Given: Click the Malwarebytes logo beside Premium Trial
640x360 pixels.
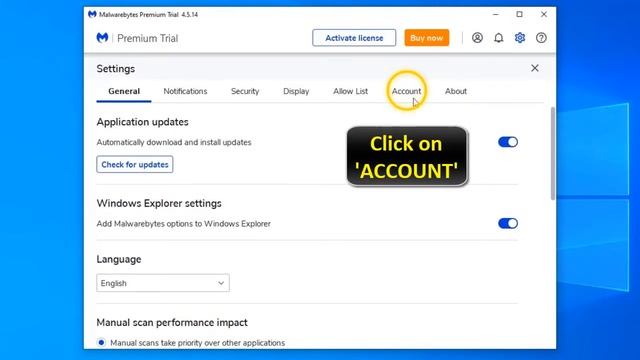Looking at the screenshot, I should coord(102,38).
